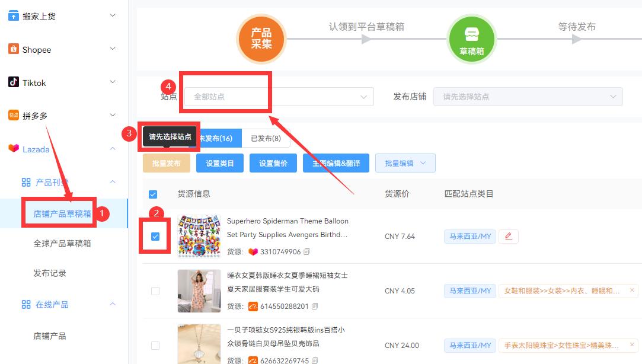
Task: Open the edit pencil beside 马来西亚/MY category
Action: pyautogui.click(x=508, y=236)
